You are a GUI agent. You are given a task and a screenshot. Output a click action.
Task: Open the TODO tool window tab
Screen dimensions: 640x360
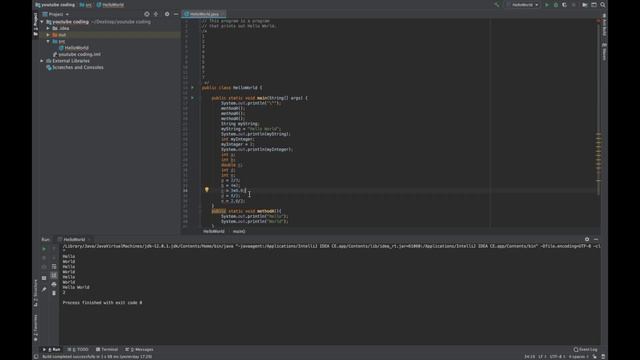[x=78, y=349]
